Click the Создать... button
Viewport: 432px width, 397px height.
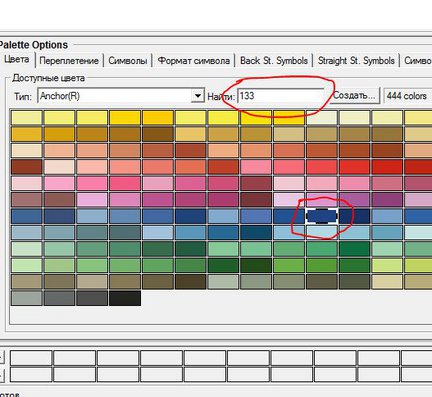[355, 96]
